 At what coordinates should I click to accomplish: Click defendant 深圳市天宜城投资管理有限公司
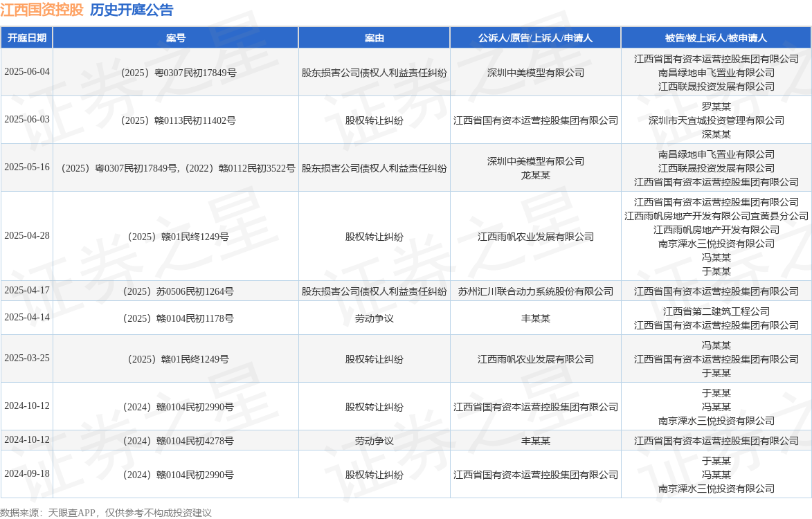click(716, 120)
